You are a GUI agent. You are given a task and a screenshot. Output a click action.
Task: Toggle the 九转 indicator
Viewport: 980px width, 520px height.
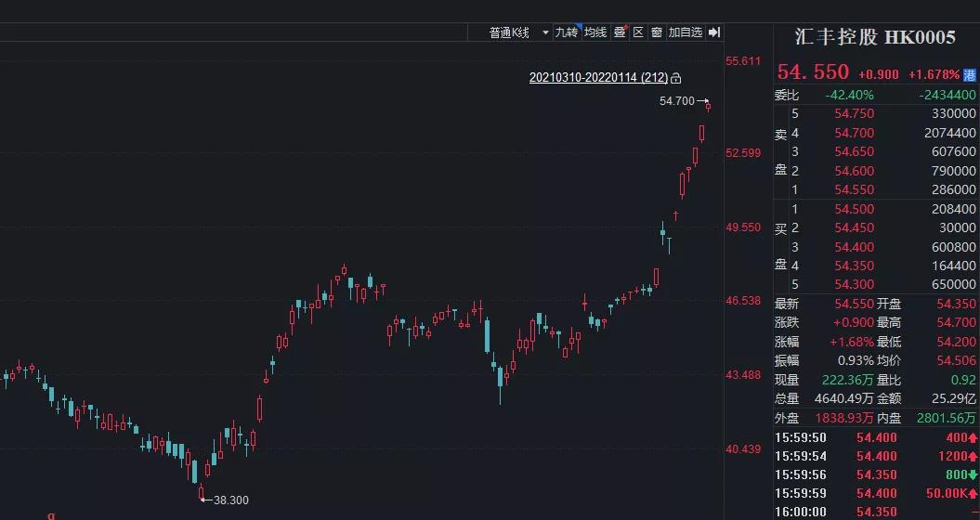tap(567, 32)
